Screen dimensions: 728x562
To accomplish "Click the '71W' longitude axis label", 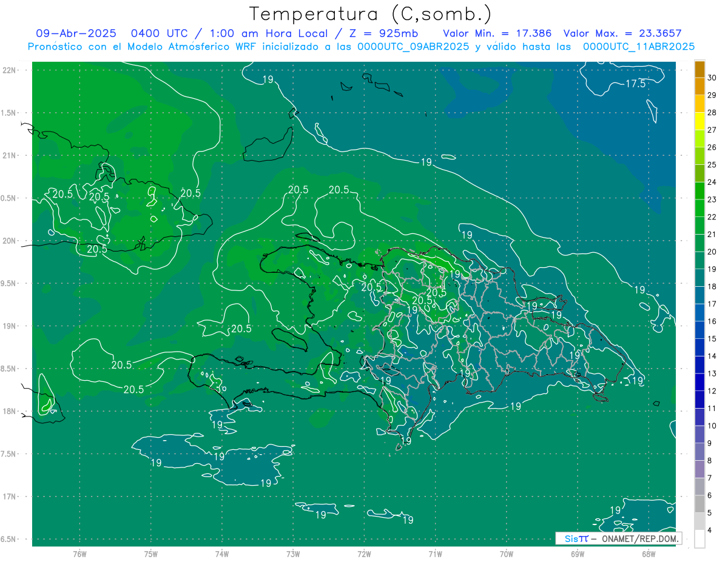I will coord(435,554).
